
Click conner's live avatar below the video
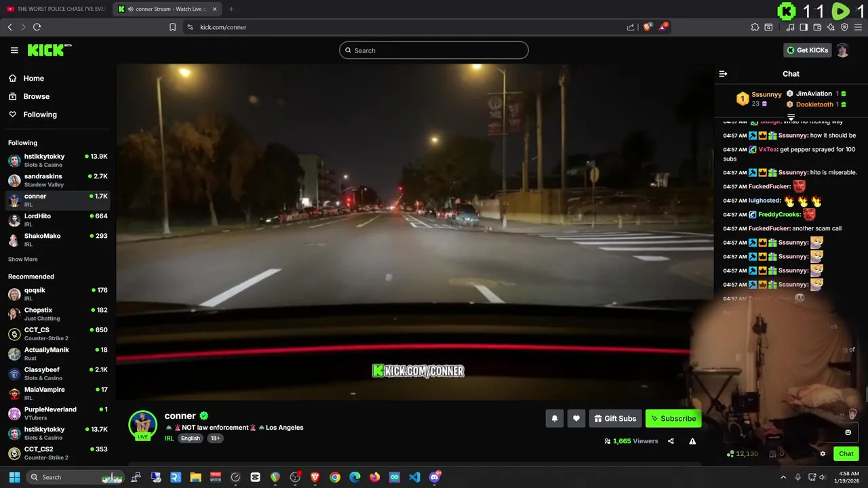tap(142, 425)
